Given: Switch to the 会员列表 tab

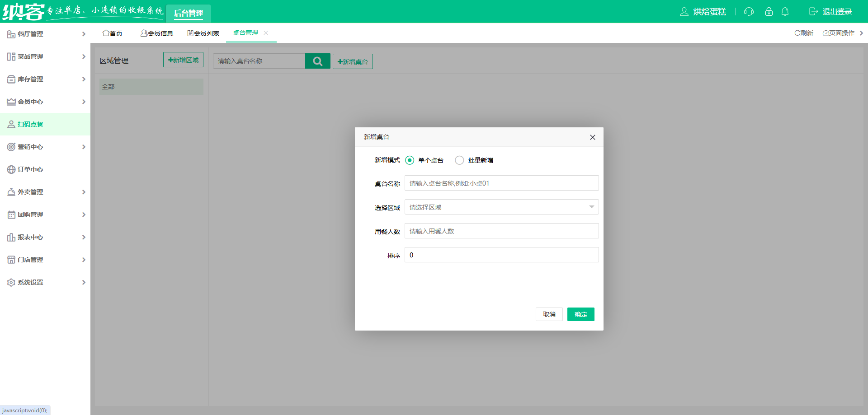Looking at the screenshot, I should [x=203, y=33].
